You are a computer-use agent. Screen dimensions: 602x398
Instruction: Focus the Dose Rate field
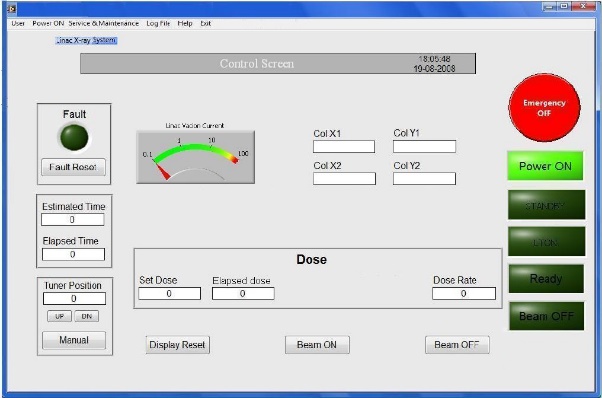tap(464, 294)
